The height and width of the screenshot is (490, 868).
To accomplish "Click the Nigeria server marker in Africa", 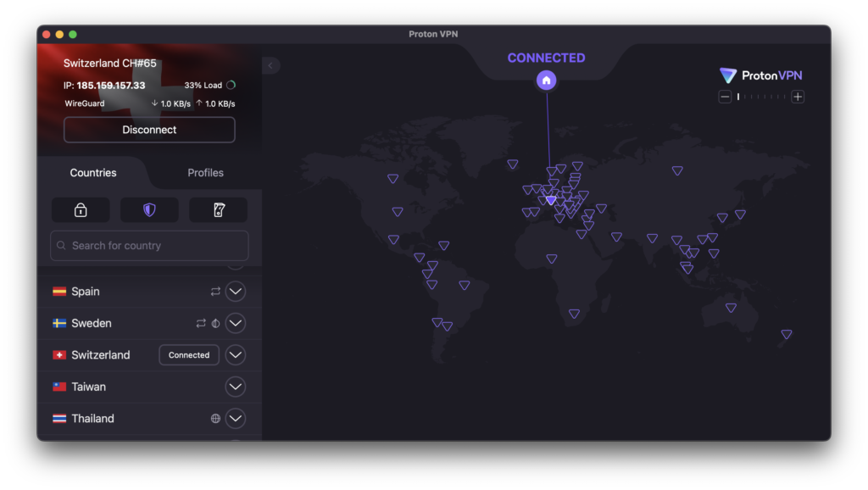I will pyautogui.click(x=552, y=259).
